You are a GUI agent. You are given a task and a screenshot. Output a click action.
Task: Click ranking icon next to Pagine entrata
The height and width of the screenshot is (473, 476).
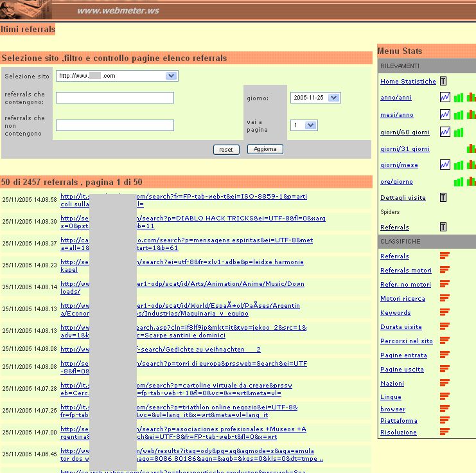click(445, 355)
